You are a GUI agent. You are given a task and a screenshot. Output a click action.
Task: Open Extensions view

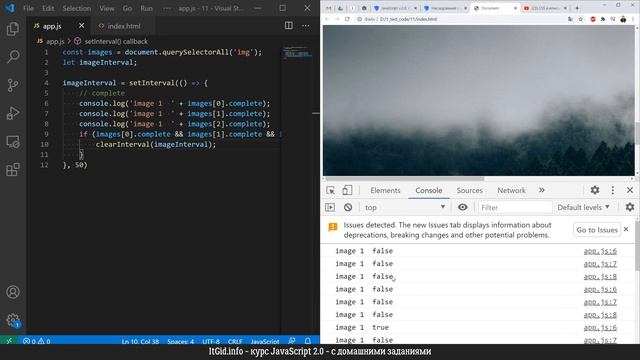point(13,169)
